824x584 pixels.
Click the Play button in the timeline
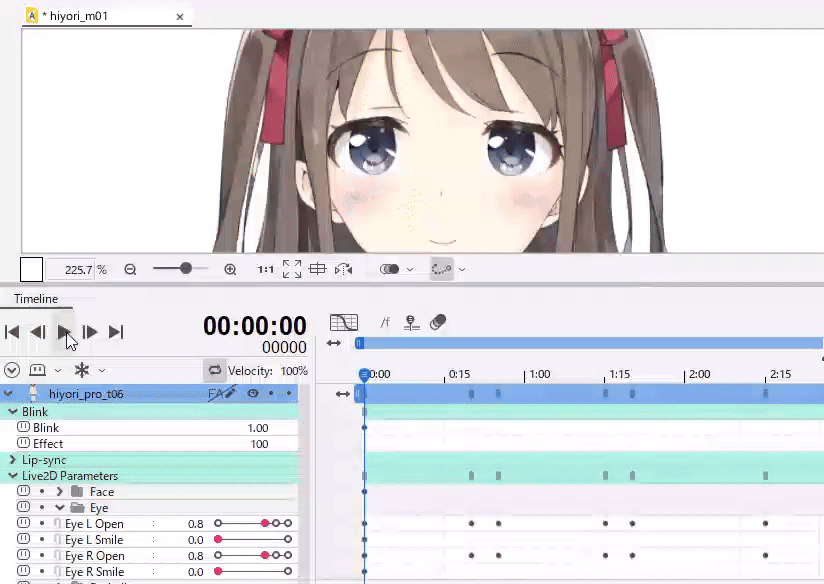(x=64, y=332)
